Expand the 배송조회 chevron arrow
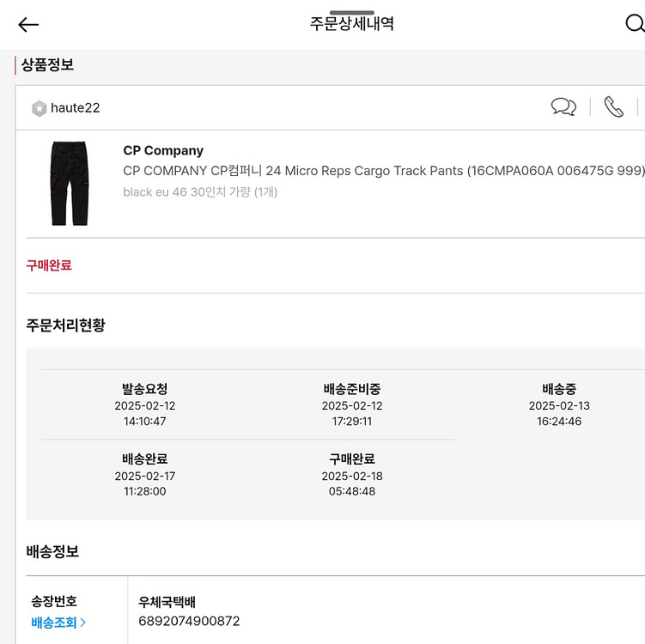Image resolution: width=645 pixels, height=644 pixels. (x=83, y=623)
